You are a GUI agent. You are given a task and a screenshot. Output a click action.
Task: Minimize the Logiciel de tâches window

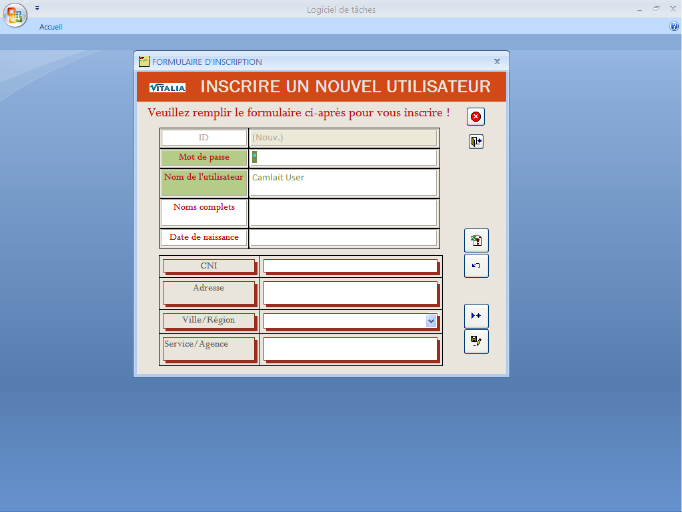(640, 9)
